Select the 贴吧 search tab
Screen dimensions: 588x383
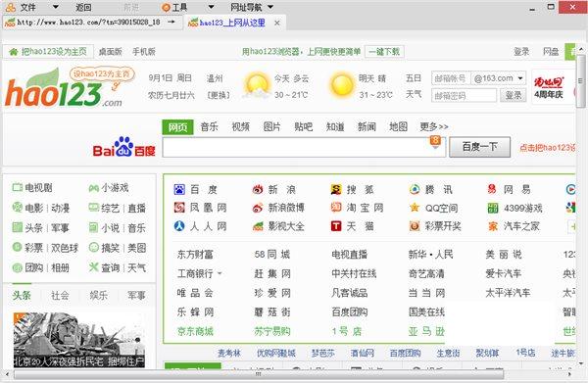(304, 126)
